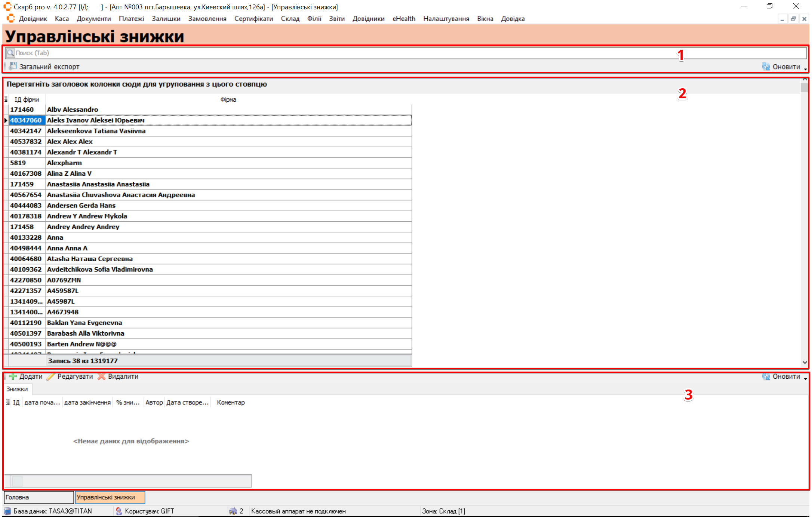Open the Документи menu
This screenshot has width=812, height=517.
click(93, 19)
